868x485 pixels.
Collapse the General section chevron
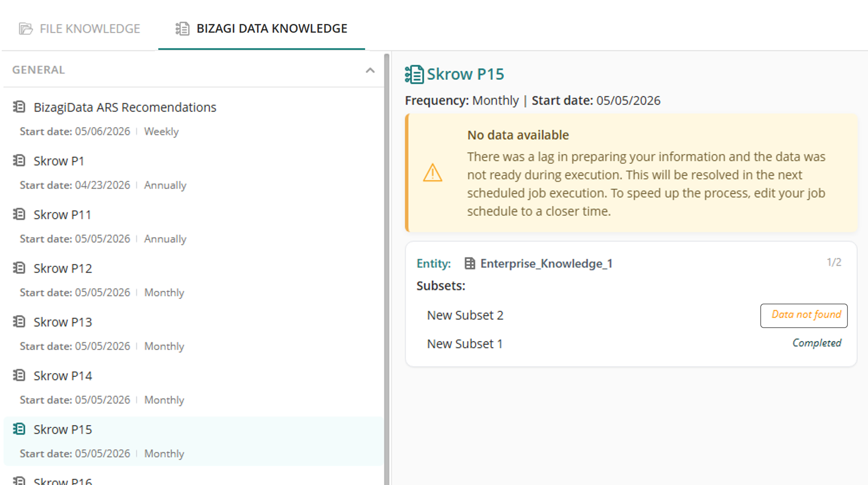370,70
